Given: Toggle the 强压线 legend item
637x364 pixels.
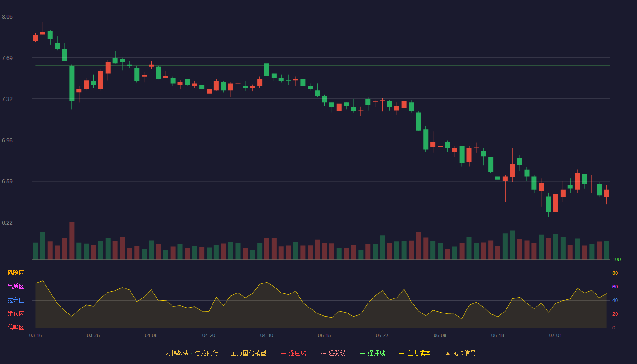Looking at the screenshot, I should coord(293,353).
